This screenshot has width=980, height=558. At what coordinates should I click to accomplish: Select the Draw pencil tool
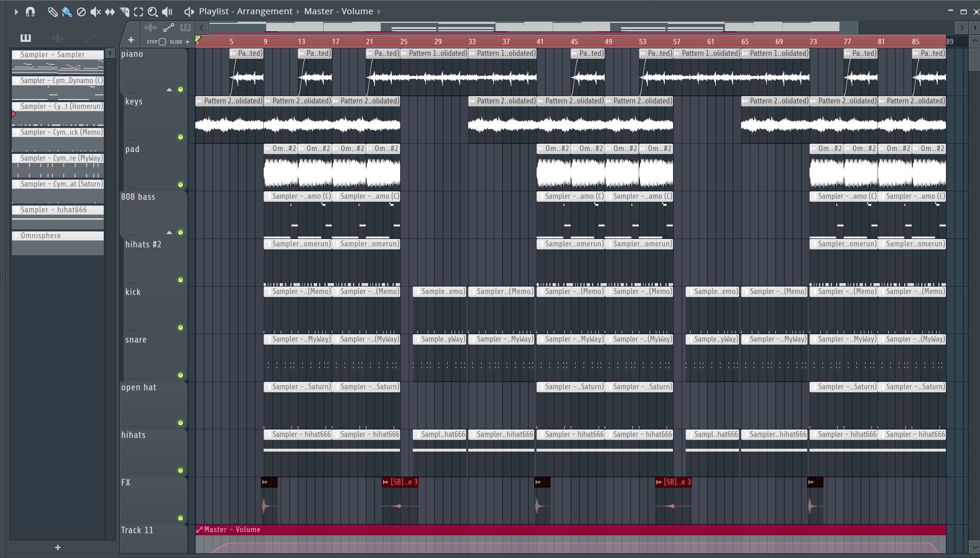pos(52,12)
